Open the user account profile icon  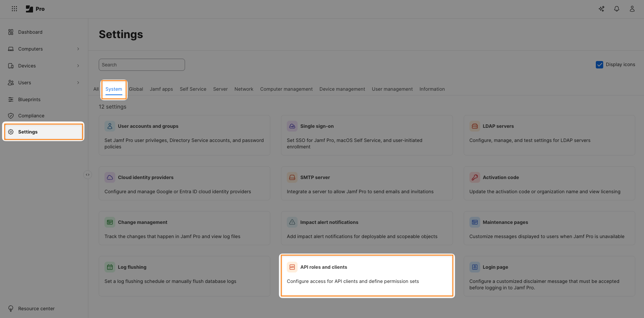click(632, 9)
